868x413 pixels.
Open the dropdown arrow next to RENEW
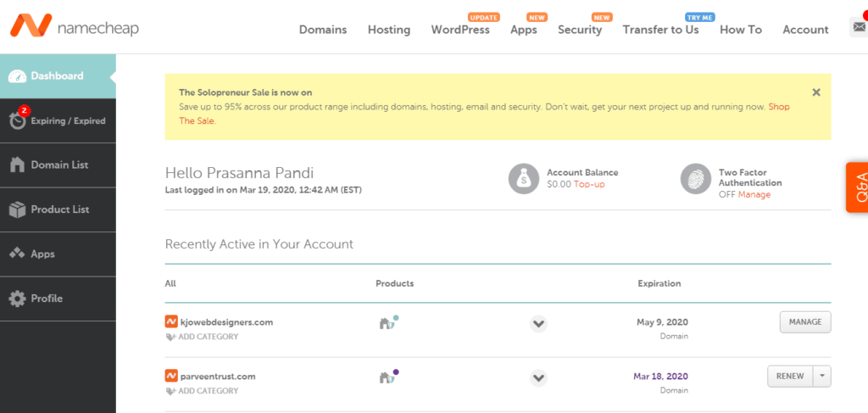pos(822,377)
